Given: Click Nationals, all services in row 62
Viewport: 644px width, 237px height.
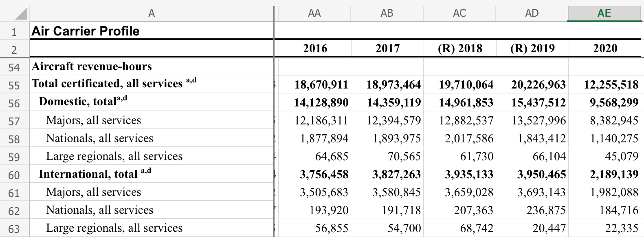Looking at the screenshot, I should (152, 210).
